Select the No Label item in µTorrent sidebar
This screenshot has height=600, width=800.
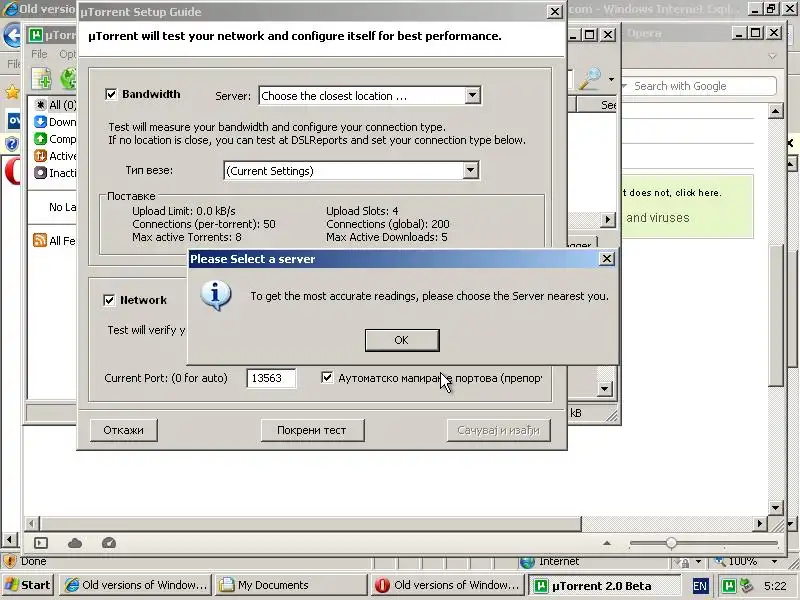tap(62, 207)
